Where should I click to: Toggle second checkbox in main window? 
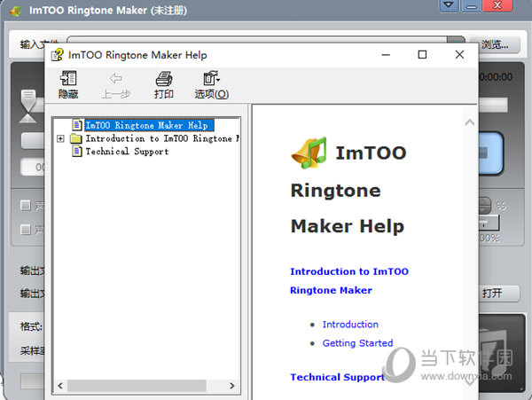(26, 230)
